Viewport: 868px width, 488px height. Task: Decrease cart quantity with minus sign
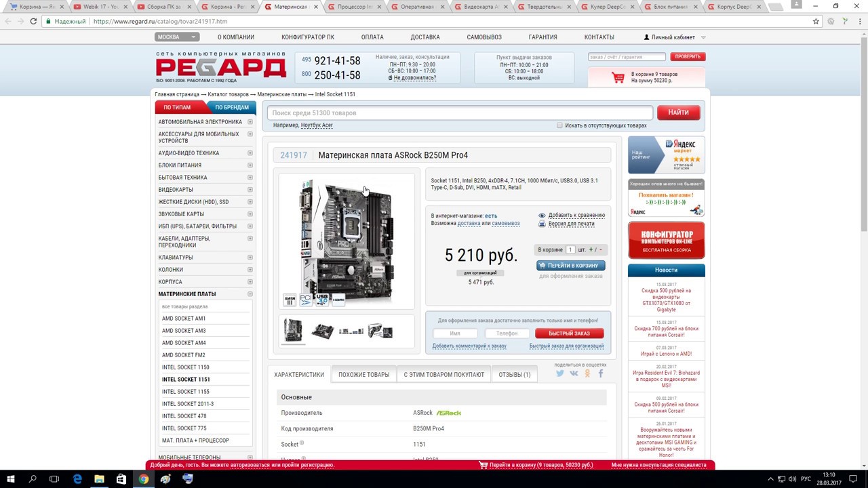pyautogui.click(x=600, y=250)
